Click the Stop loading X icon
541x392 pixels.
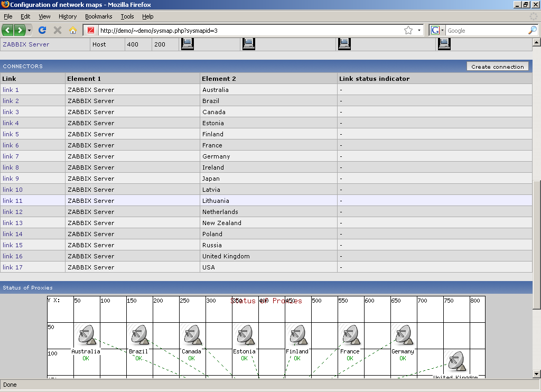click(x=58, y=30)
